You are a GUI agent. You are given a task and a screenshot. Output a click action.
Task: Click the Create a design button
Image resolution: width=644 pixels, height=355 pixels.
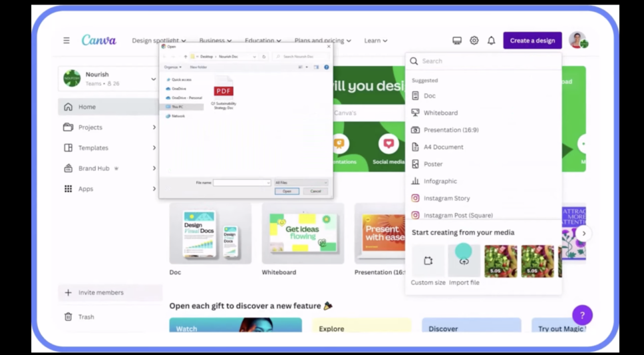[532, 41]
